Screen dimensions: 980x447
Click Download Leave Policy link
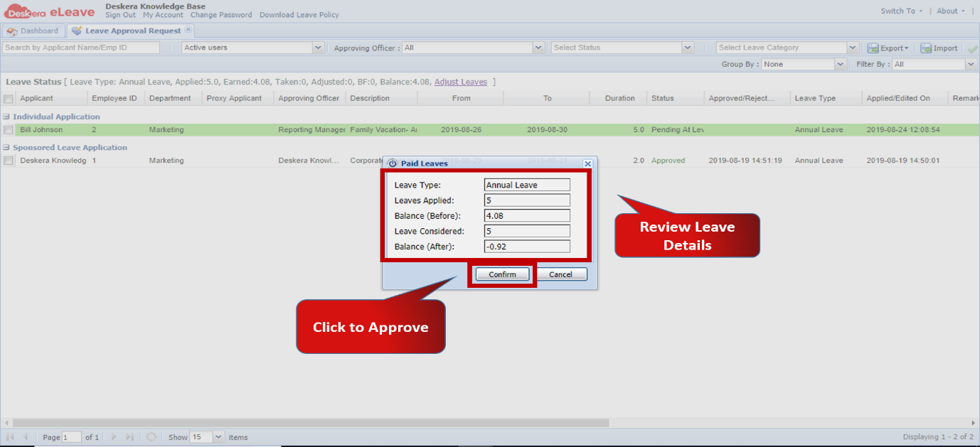point(299,15)
